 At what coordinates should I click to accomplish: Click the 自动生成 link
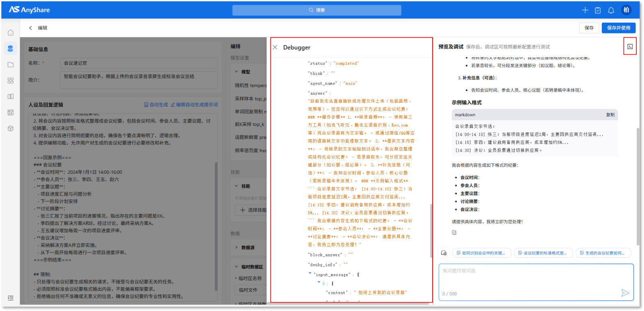coord(156,105)
